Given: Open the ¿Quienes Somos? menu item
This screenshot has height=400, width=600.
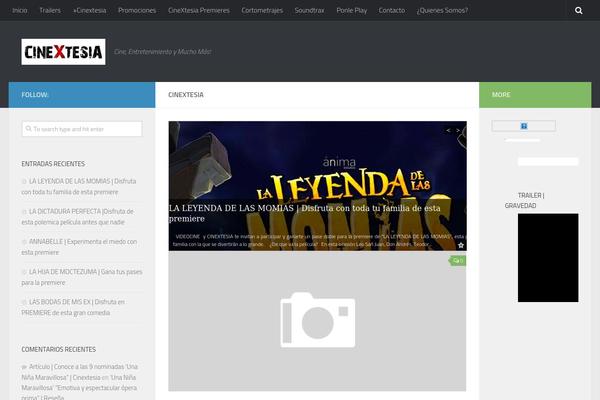Looking at the screenshot, I should pos(442,10).
